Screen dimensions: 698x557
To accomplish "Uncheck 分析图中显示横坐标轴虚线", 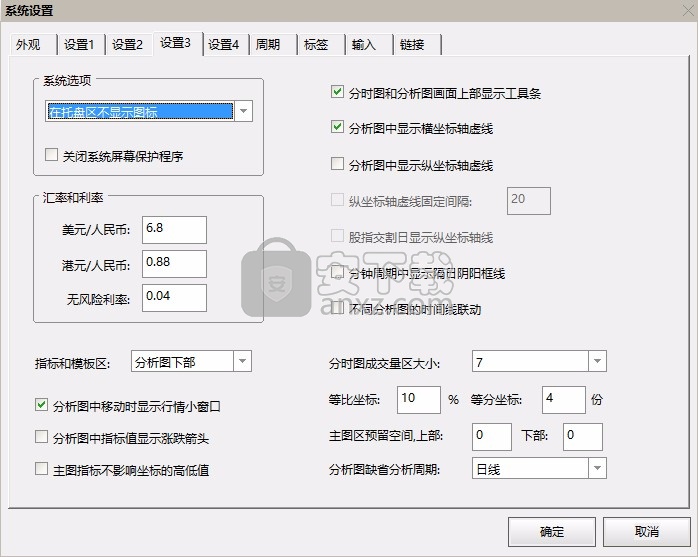I will 337,127.
